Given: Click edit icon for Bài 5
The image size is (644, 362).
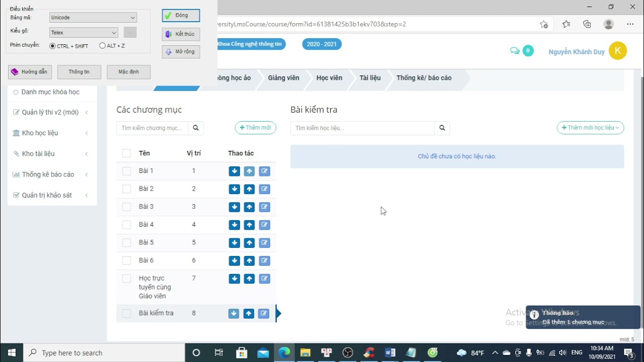Looking at the screenshot, I should [x=264, y=243].
